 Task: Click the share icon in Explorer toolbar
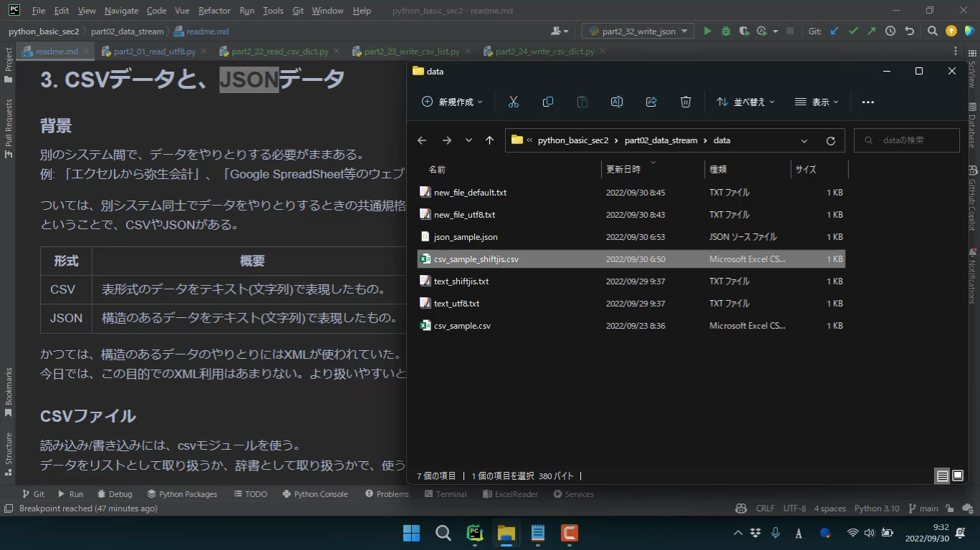click(650, 102)
